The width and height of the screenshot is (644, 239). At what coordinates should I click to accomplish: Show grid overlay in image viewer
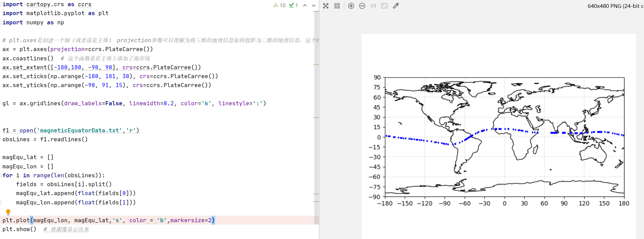tap(337, 6)
